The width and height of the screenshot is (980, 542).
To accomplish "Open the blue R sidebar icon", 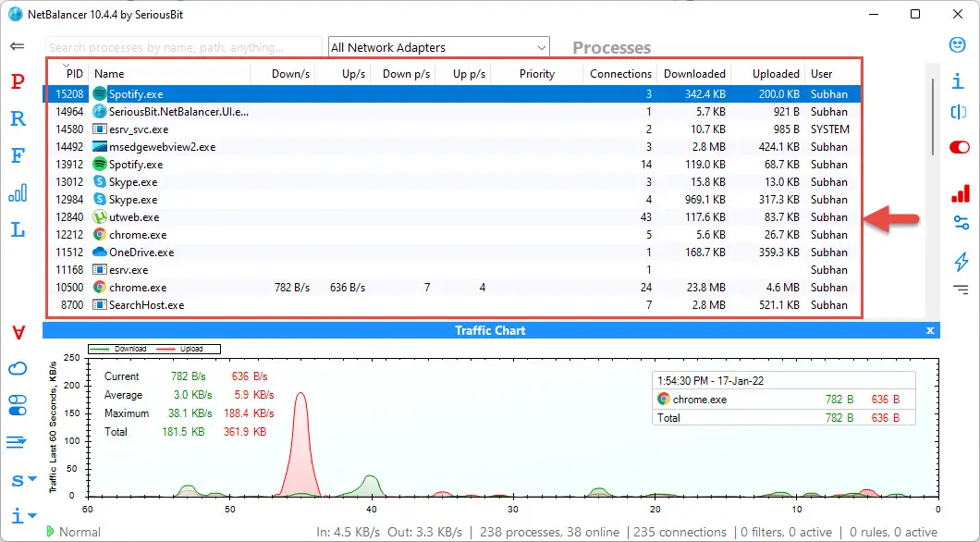I will tap(18, 118).
